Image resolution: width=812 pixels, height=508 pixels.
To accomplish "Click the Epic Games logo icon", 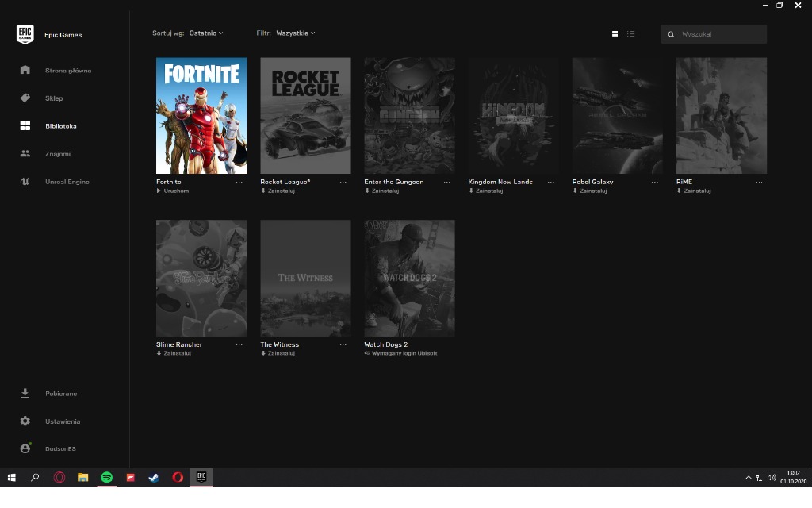I will [25, 34].
